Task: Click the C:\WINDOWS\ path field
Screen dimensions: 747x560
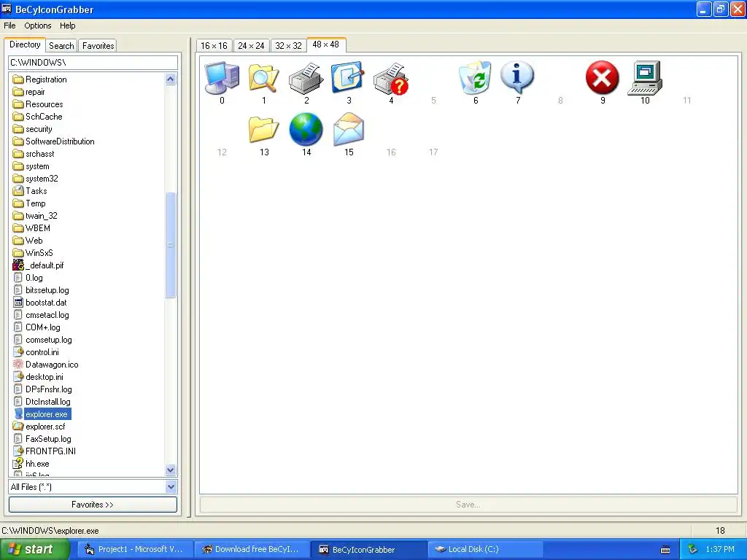Action: (93, 63)
